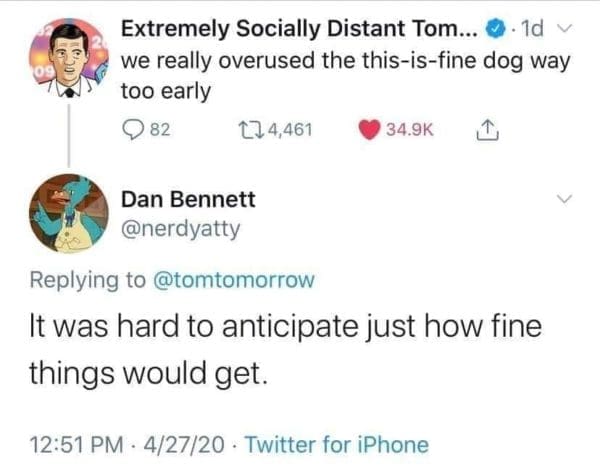Click the reply speech bubble icon
The width and height of the screenshot is (600, 475).
pyautogui.click(x=133, y=128)
